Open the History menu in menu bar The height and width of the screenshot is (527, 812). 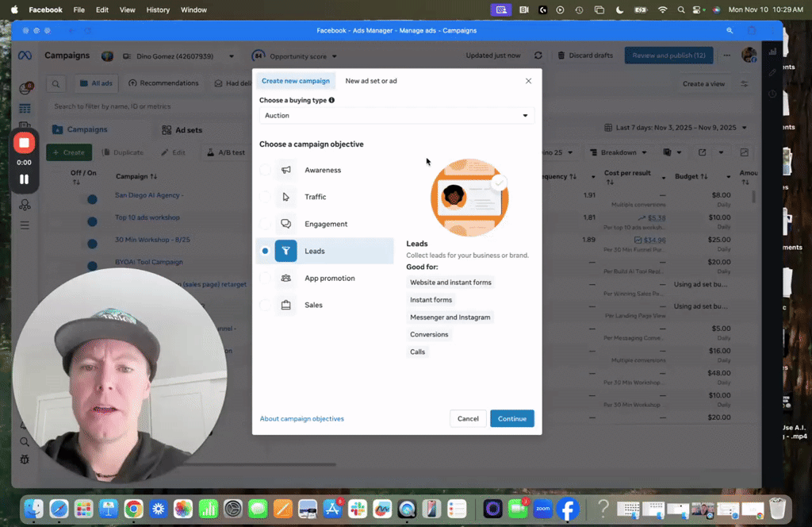158,10
